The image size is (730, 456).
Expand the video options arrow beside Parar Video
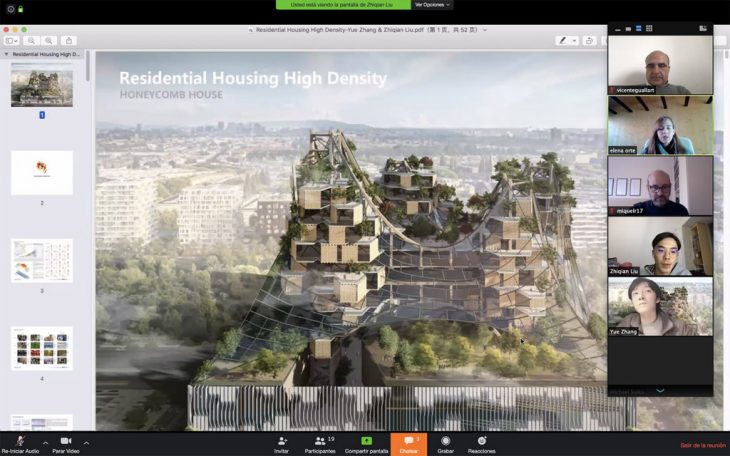tap(86, 442)
